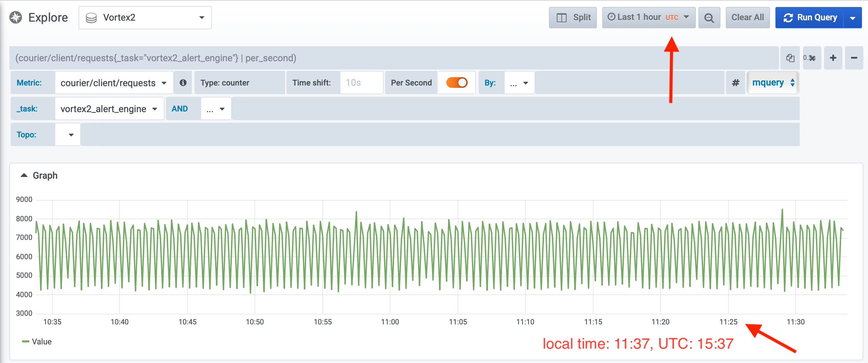
Task: Toggle the Per Second switch off
Action: (x=457, y=83)
